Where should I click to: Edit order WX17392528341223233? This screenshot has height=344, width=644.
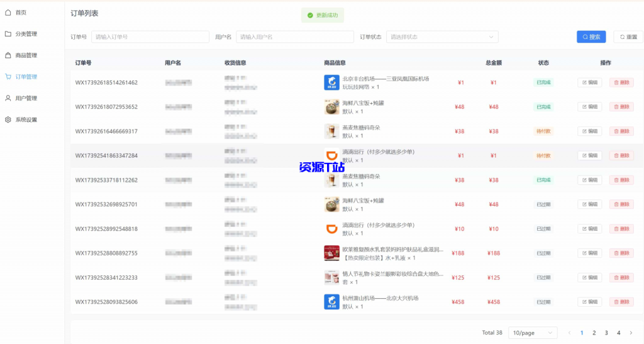point(589,277)
